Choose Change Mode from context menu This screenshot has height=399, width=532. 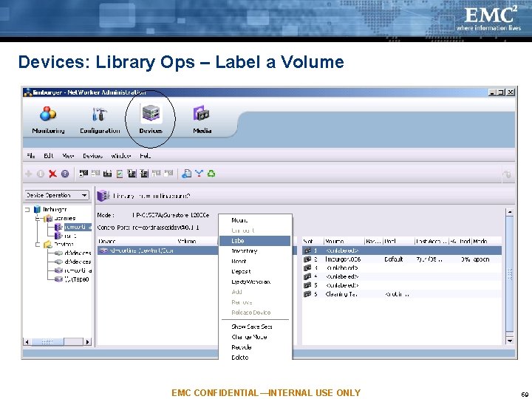[255, 337]
